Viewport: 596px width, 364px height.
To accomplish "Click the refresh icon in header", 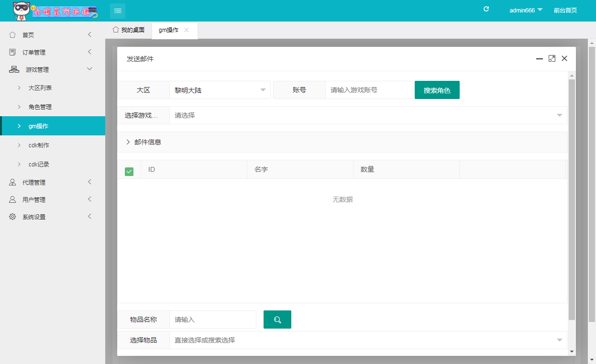I will pyautogui.click(x=486, y=9).
